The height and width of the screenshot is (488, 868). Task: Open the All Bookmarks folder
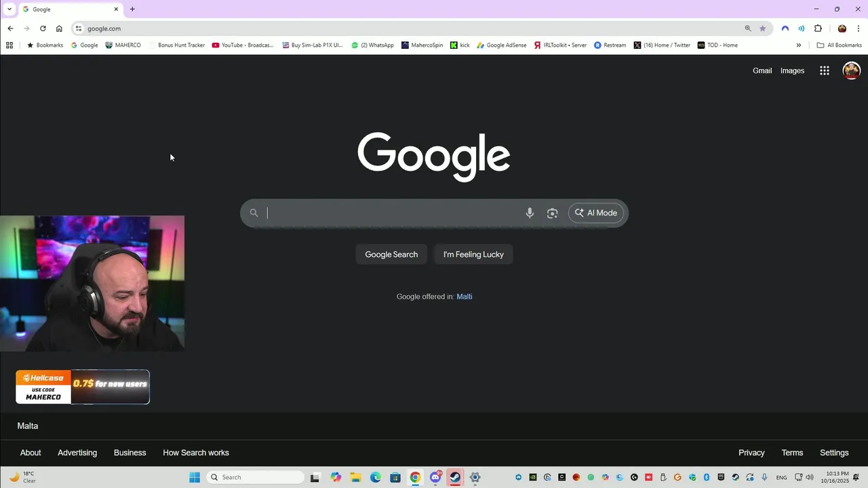pyautogui.click(x=840, y=45)
